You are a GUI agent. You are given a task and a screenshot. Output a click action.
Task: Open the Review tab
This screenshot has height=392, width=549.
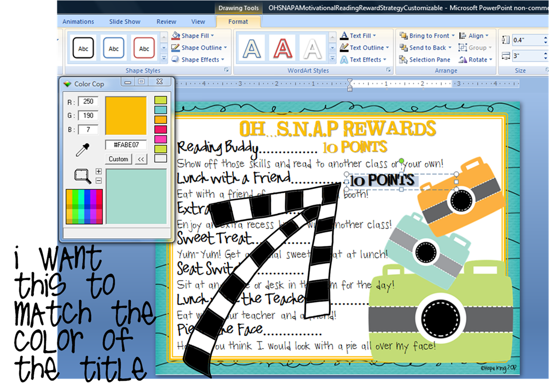tap(166, 21)
